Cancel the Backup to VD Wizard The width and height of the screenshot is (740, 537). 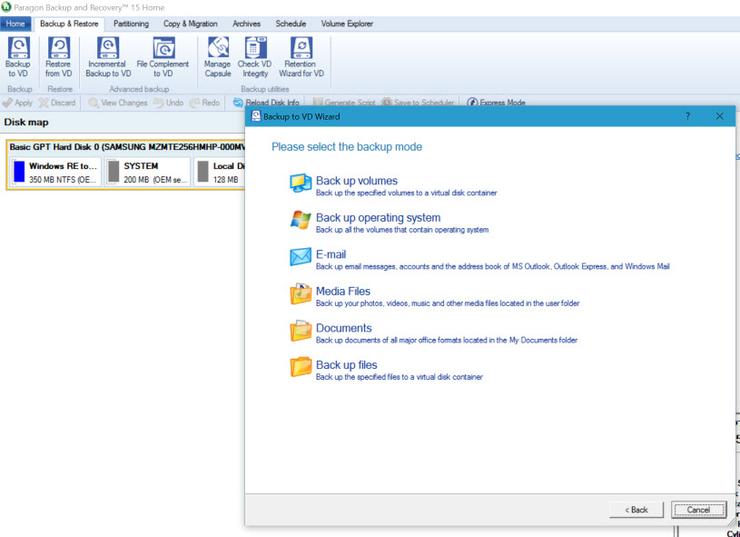[x=698, y=510]
